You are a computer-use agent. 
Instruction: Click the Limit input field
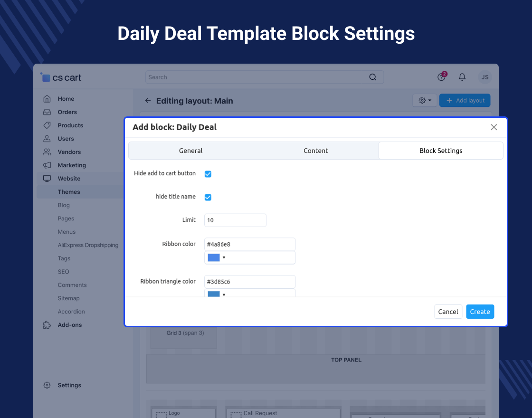coord(235,220)
